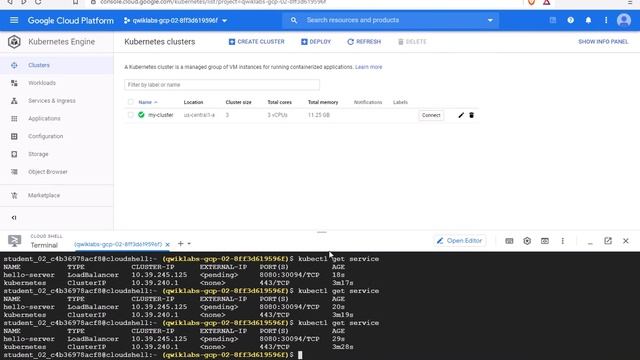Image resolution: width=640 pixels, height=360 pixels.
Task: Click Connect for my-cluster
Action: [x=431, y=116]
